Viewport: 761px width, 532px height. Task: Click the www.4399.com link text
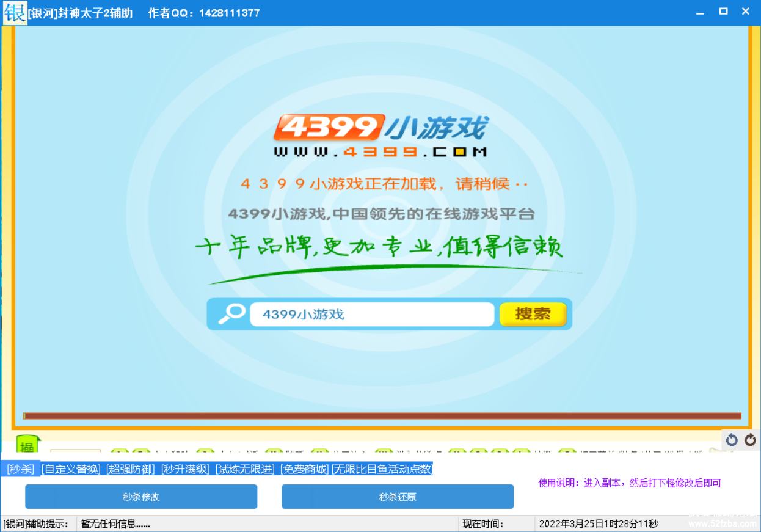380,151
